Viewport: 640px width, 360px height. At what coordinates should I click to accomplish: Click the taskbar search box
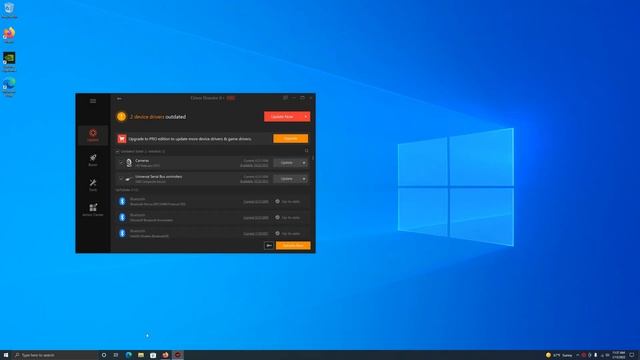pos(56,355)
